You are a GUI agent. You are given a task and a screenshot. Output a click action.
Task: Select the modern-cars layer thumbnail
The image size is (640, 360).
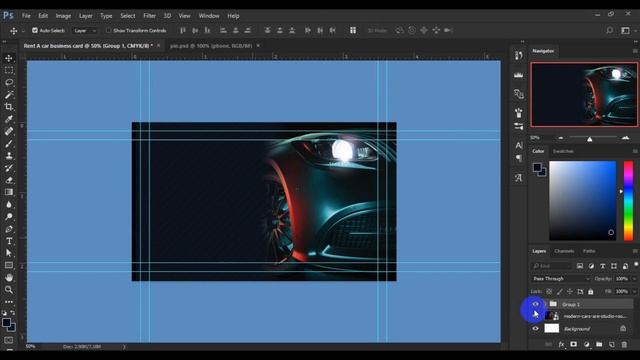tap(551, 316)
